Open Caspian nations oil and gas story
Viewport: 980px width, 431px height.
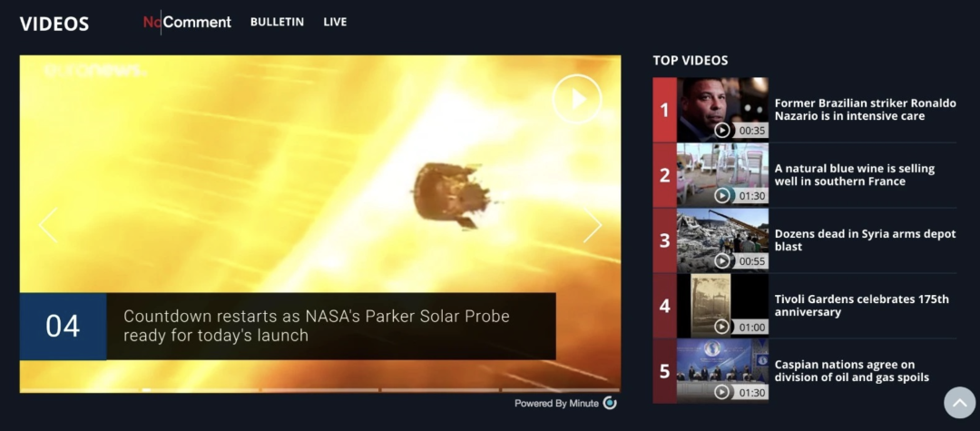click(x=851, y=371)
